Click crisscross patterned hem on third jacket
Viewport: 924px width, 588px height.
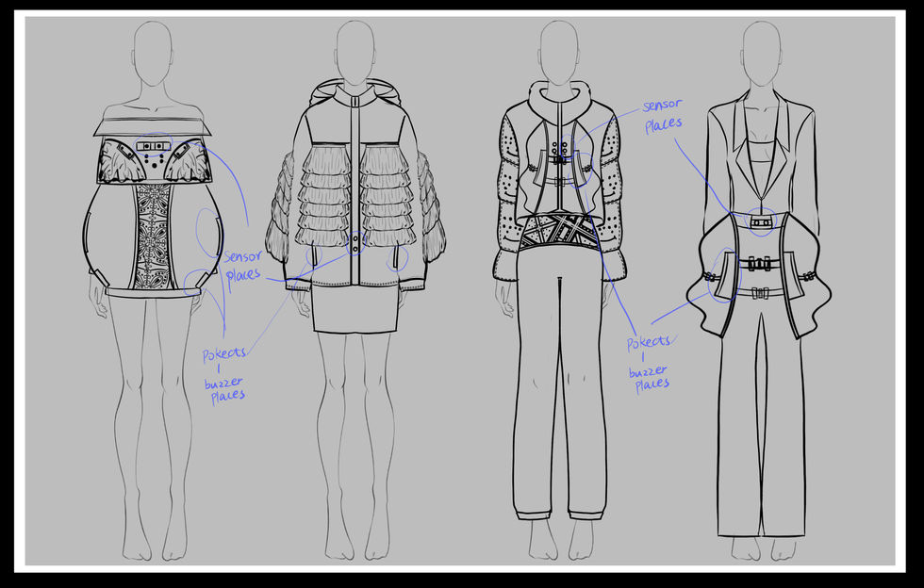pos(557,234)
